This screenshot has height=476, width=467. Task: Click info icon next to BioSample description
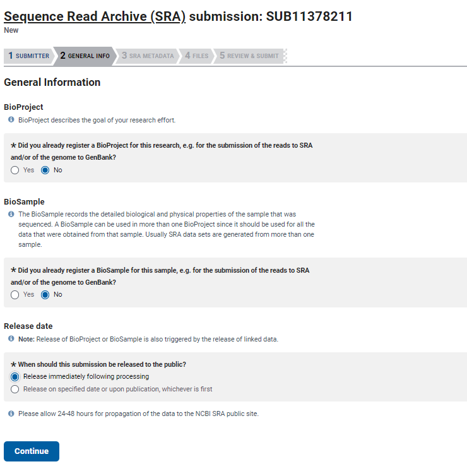(11, 214)
